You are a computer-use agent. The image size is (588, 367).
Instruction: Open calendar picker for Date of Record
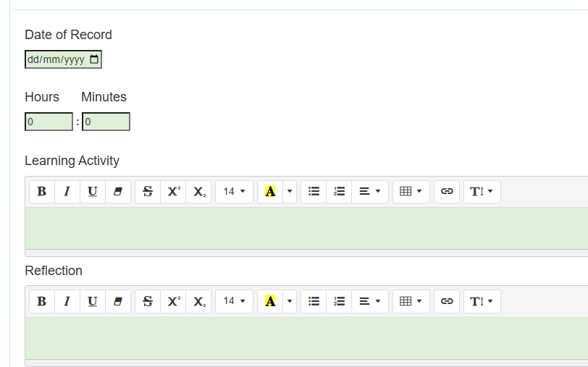[x=94, y=59]
